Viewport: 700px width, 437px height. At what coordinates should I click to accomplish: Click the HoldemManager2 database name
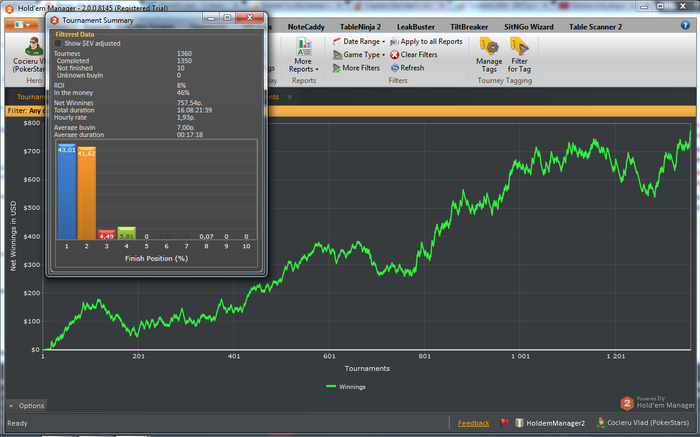pyautogui.click(x=555, y=423)
